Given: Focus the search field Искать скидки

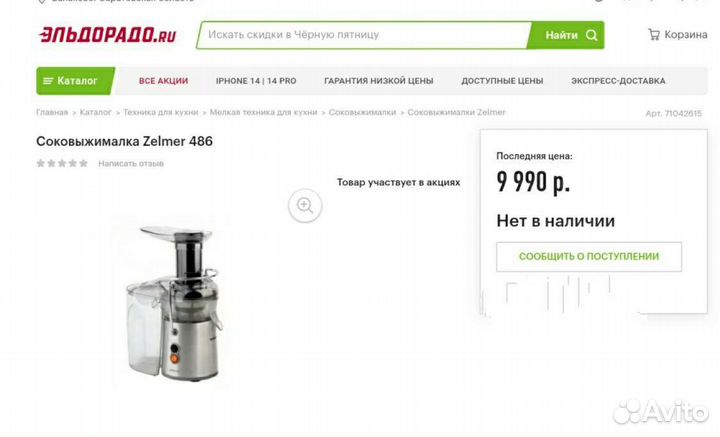Looking at the screenshot, I should [364, 35].
